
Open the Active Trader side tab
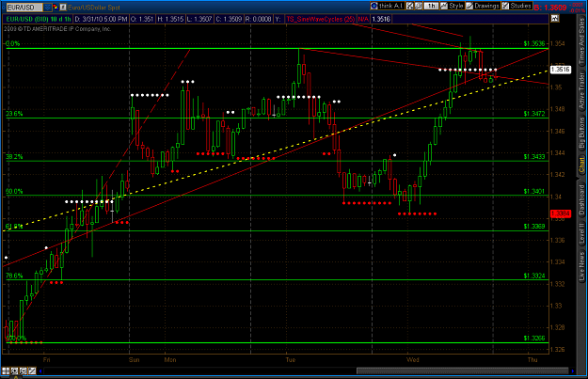581,91
